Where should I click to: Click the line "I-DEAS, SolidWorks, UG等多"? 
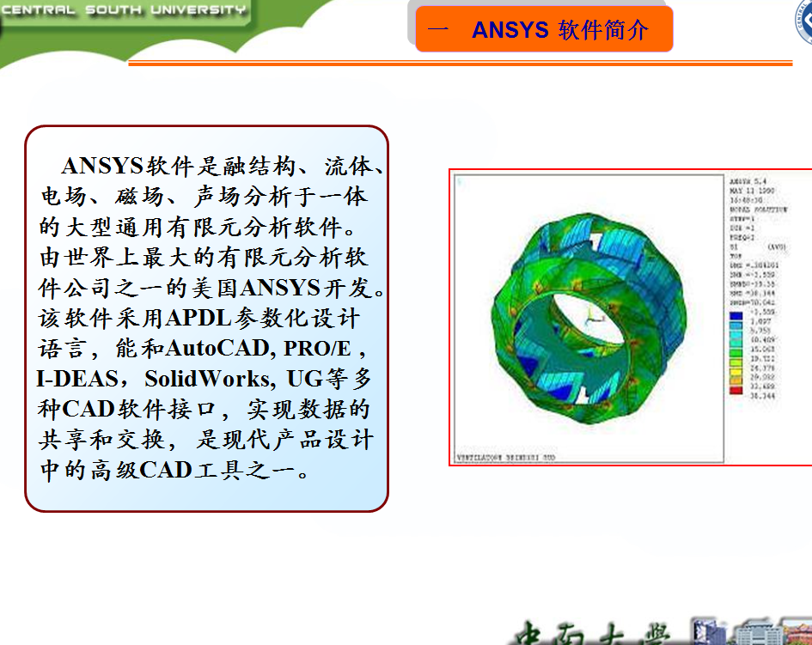pyautogui.click(x=204, y=379)
